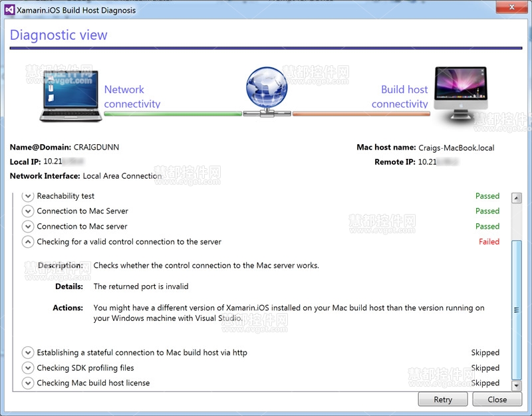This screenshot has height=416, width=532.
Task: Click the Retry button
Action: coord(443,399)
